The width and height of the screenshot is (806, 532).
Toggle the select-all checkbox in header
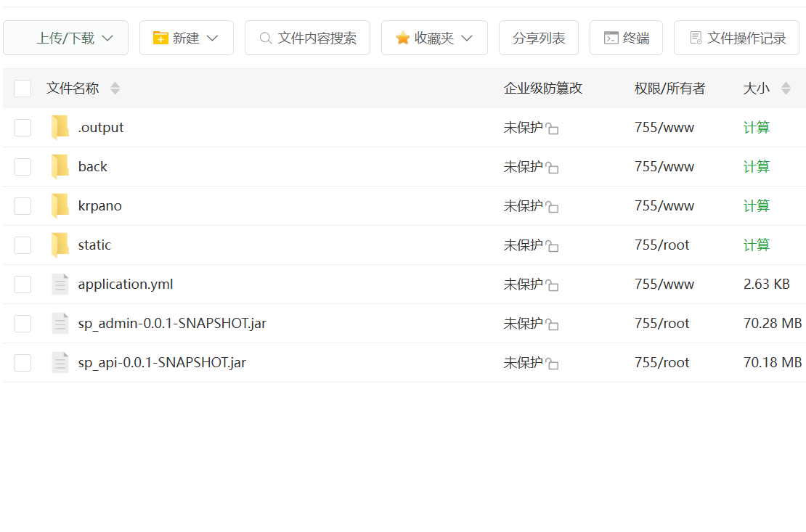[x=23, y=89]
